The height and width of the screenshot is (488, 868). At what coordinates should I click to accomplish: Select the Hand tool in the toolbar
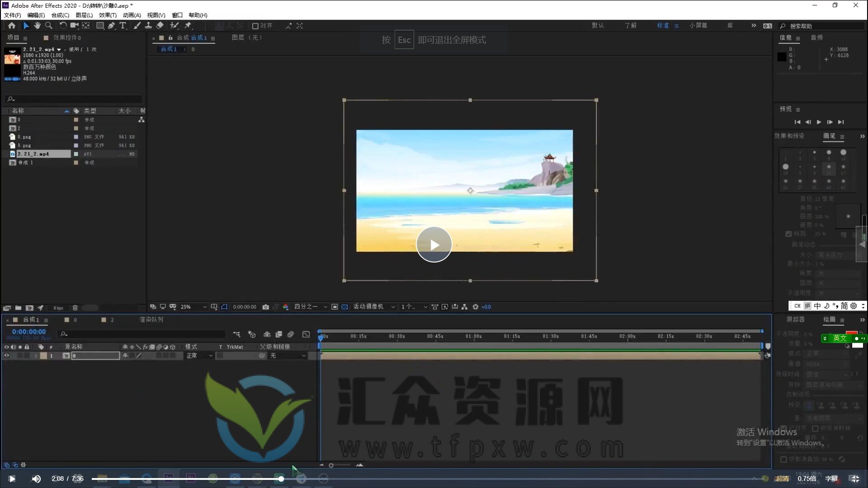pos(38,26)
